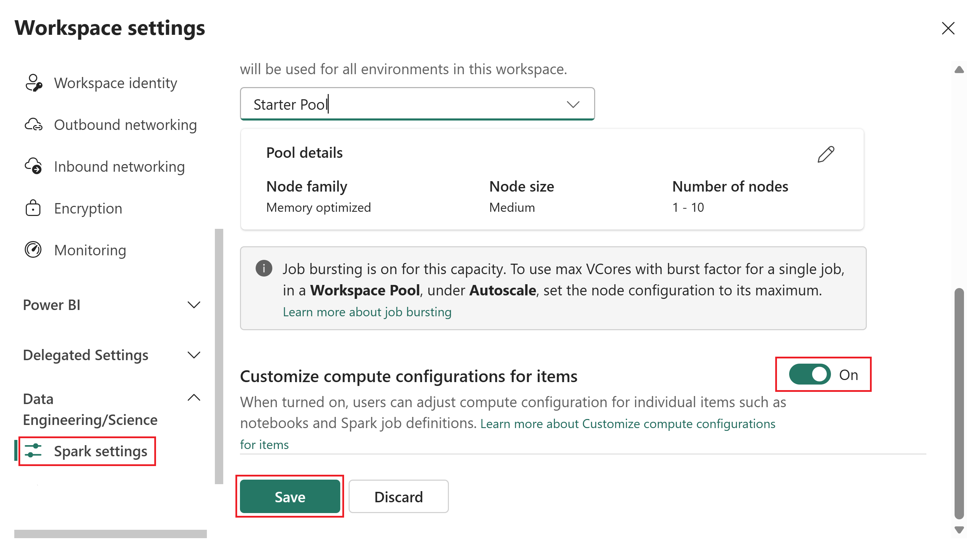Click the Medium node size value
This screenshot has width=980, height=558.
pos(512,207)
